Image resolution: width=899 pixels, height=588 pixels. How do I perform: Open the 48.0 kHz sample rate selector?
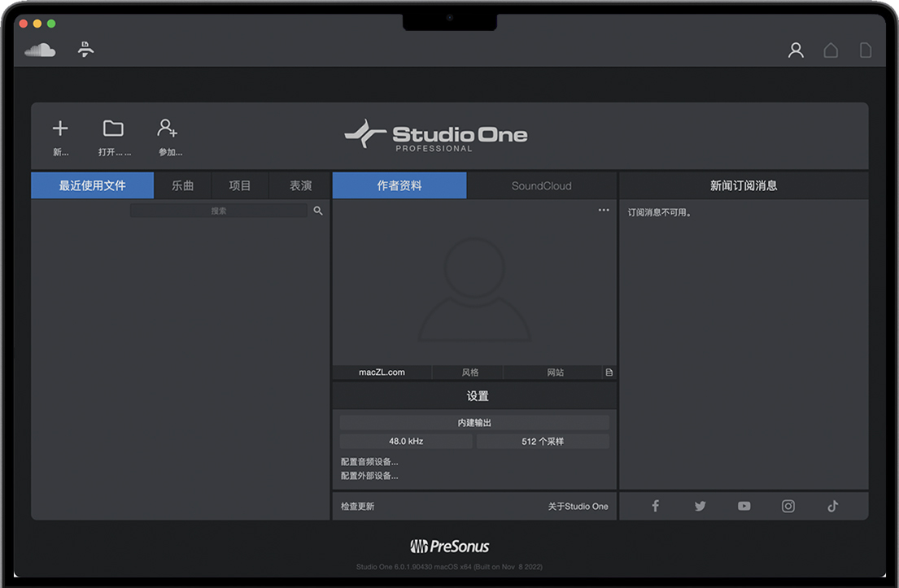405,442
